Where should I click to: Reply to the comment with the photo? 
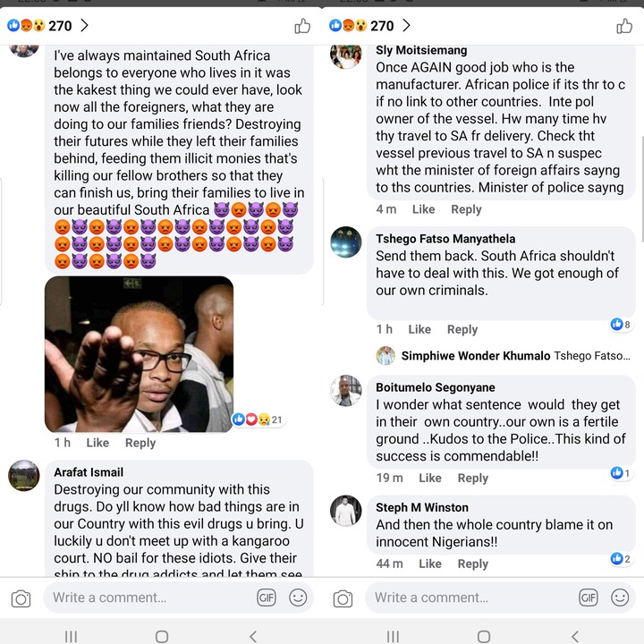140,443
